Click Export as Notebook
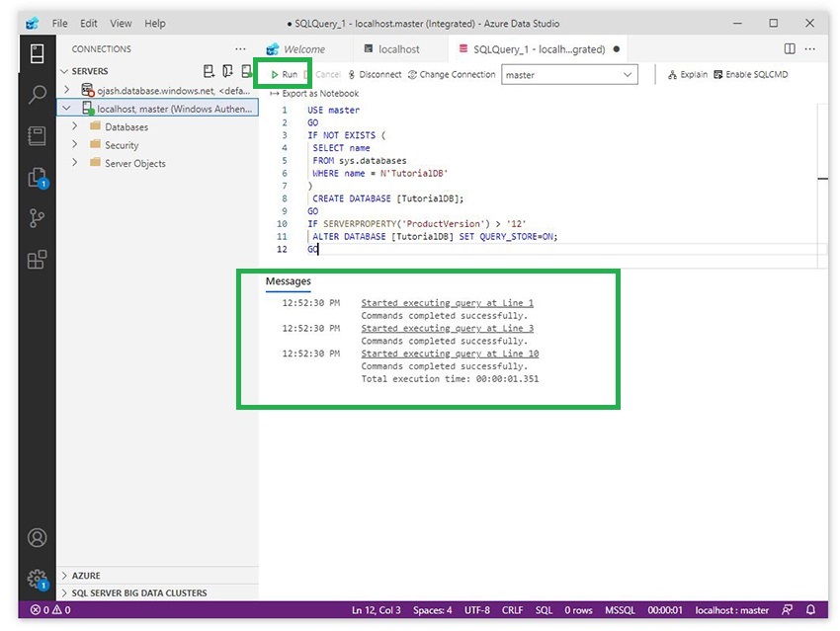Screen dimensions: 840x631 tap(314, 93)
